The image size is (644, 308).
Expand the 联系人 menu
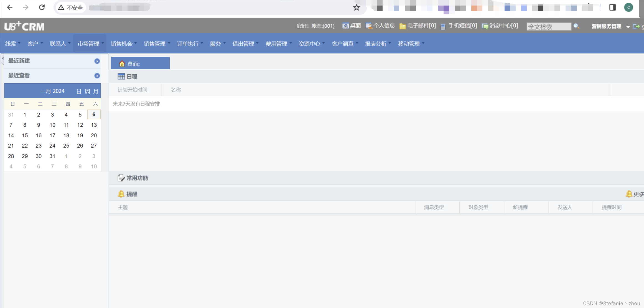60,44
